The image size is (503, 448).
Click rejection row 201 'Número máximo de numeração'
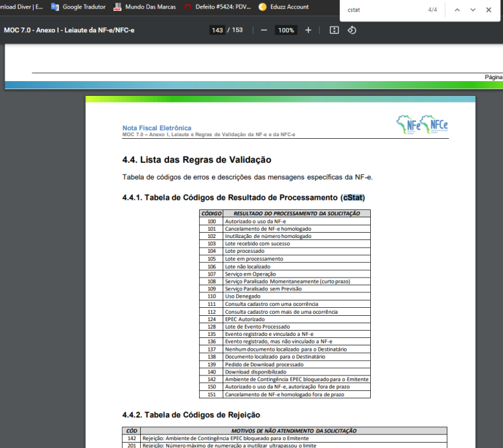pyautogui.click(x=284, y=445)
